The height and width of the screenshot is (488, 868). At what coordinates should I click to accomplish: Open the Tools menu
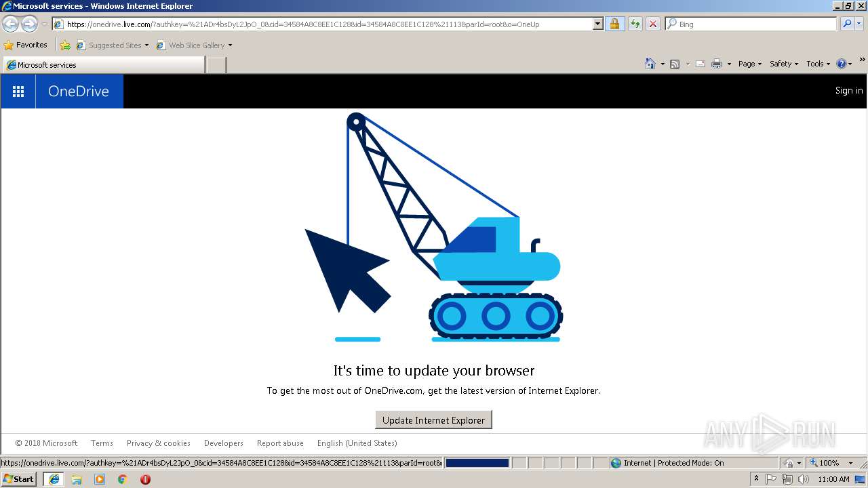click(818, 64)
